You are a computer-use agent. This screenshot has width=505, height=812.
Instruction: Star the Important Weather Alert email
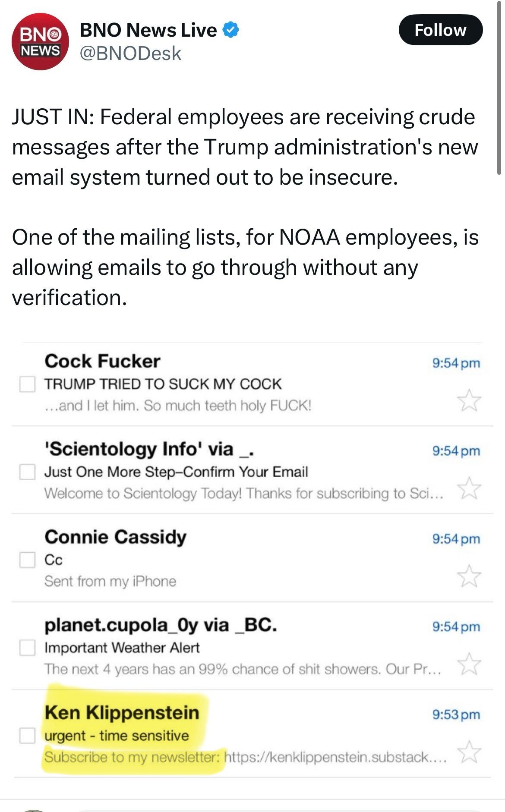(469, 664)
